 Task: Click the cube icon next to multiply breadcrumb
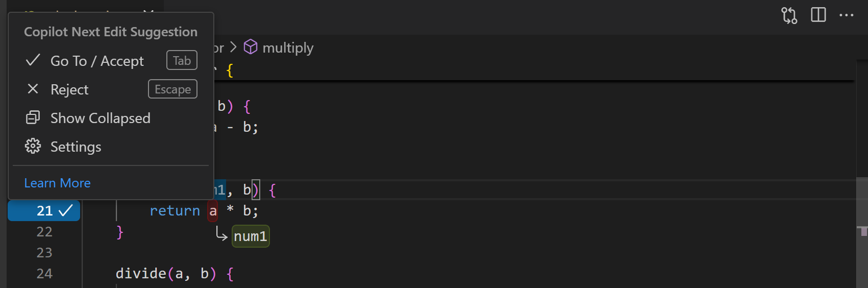coord(251,47)
